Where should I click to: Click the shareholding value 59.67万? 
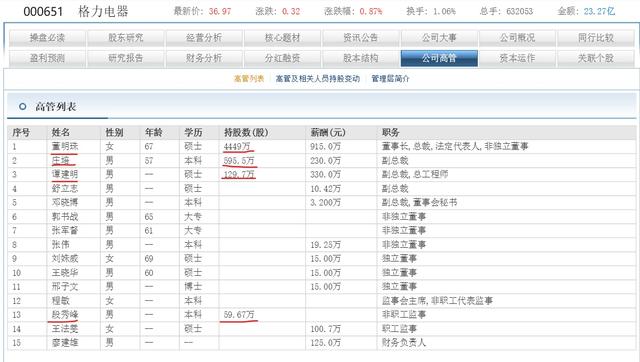pyautogui.click(x=239, y=315)
